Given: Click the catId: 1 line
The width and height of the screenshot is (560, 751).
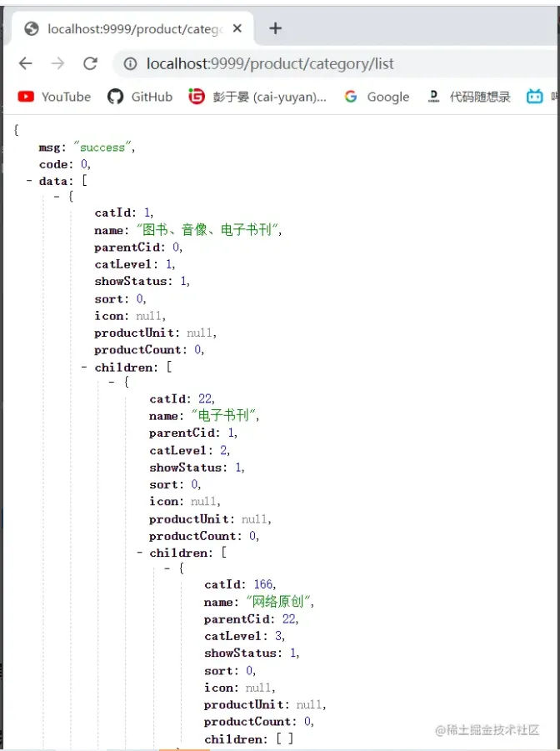Looking at the screenshot, I should (124, 213).
